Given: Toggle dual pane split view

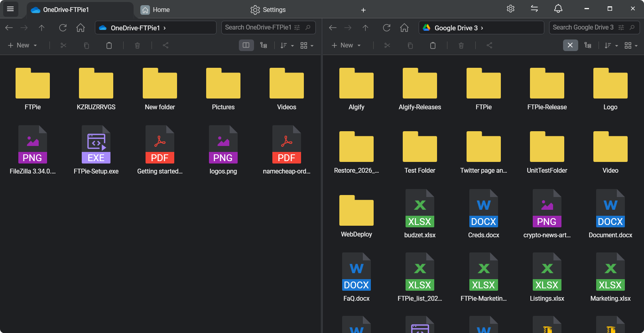Looking at the screenshot, I should [246, 45].
